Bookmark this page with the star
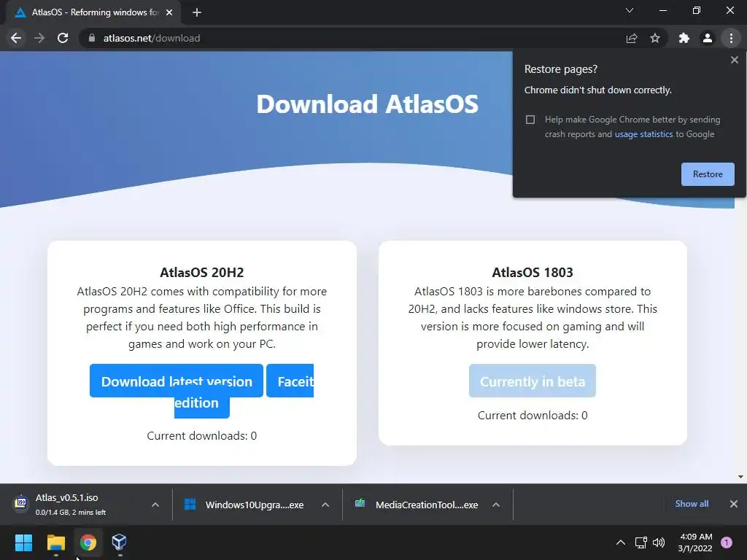 point(655,38)
